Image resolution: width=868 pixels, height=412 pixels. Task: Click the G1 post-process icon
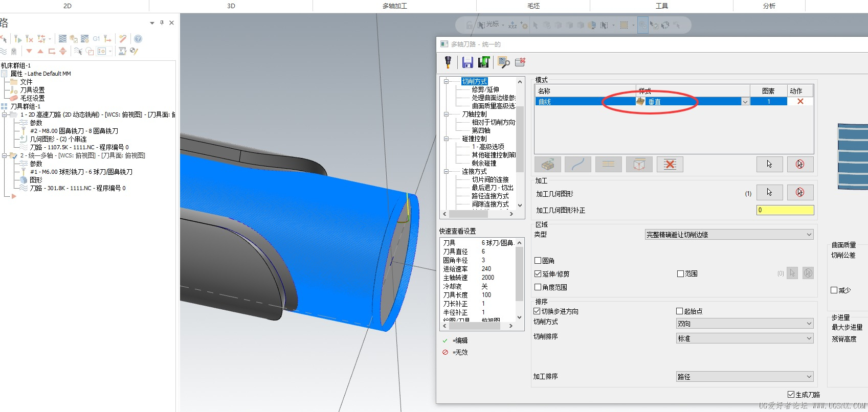point(96,39)
